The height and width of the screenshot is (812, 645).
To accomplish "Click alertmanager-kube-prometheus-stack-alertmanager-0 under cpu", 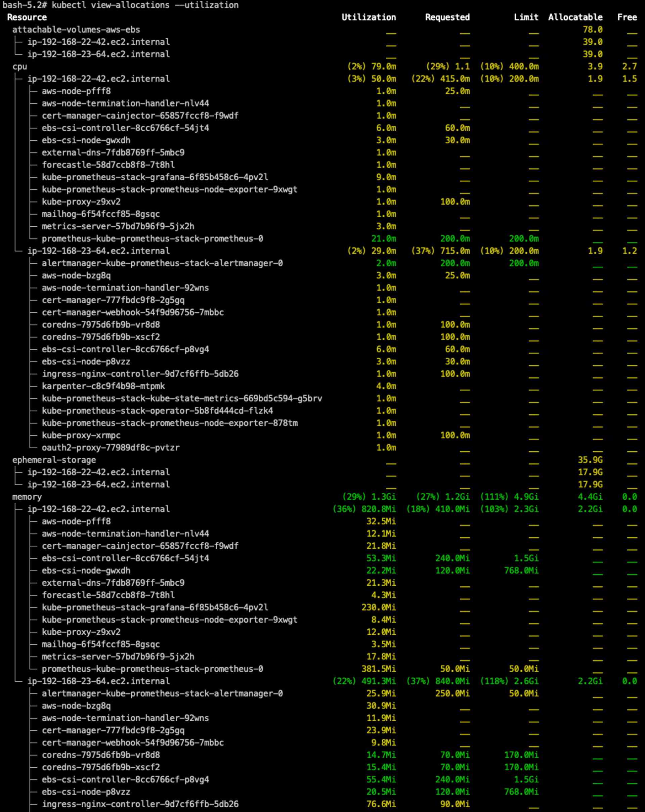I will 162,263.
